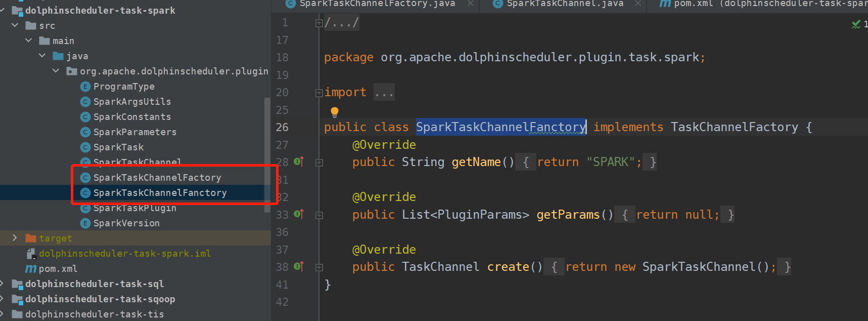Expand the folded create method body

pos(319,267)
